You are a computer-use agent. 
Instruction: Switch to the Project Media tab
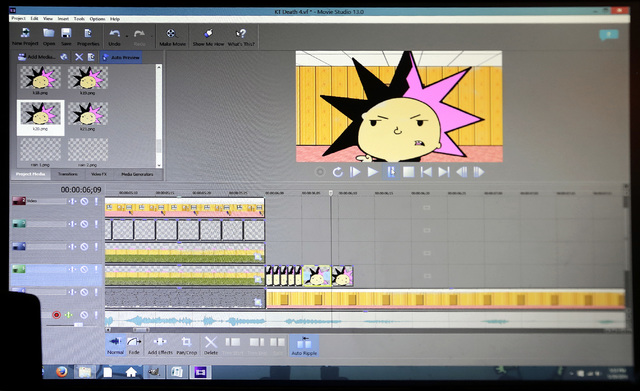click(x=30, y=174)
